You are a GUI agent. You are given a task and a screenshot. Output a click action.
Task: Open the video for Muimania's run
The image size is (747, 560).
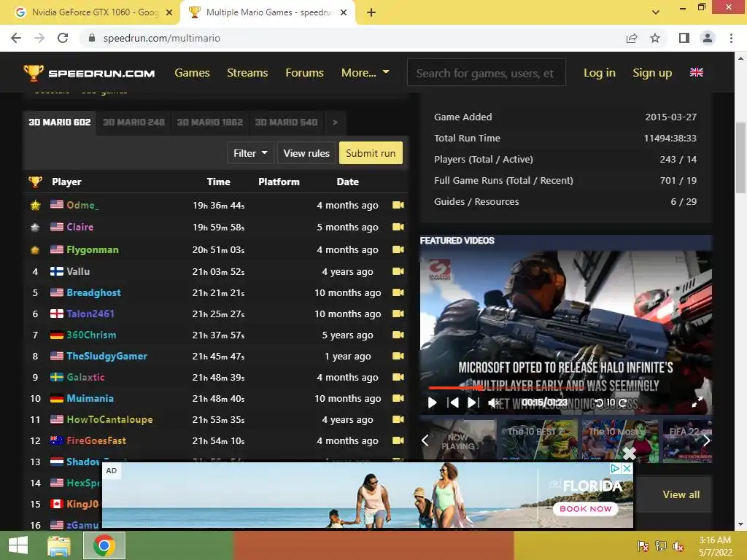(x=398, y=398)
